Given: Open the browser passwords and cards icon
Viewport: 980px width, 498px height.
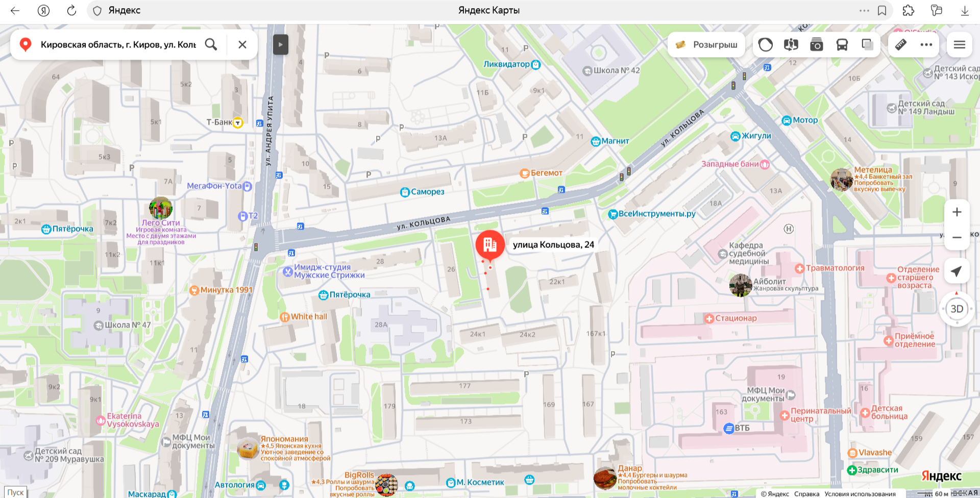Looking at the screenshot, I should tap(937, 11).
